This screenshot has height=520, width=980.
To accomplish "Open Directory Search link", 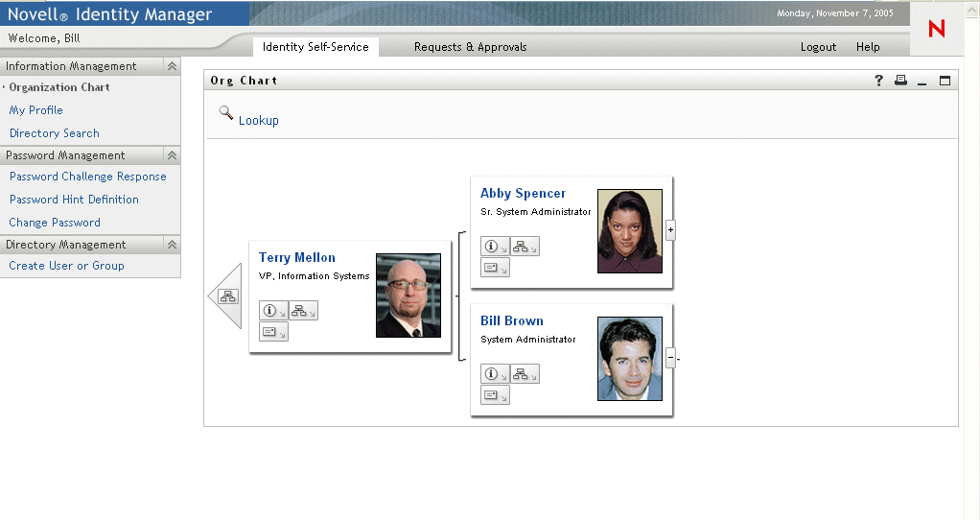I will click(x=55, y=133).
